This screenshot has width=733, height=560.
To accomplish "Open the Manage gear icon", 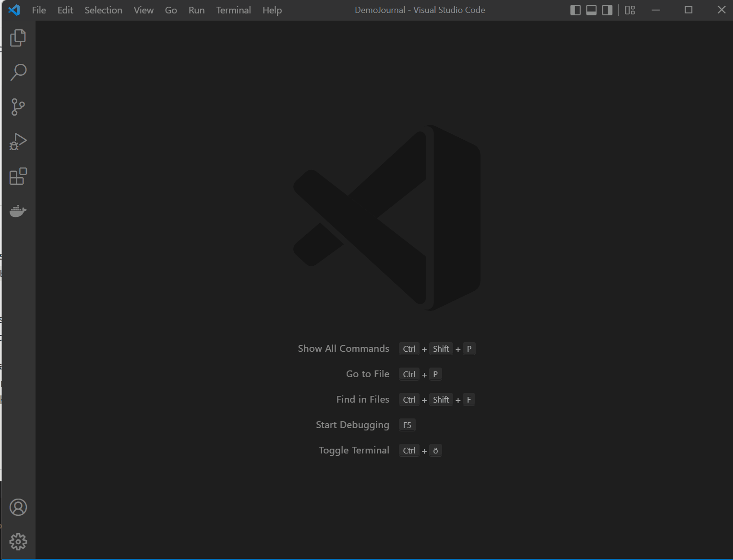I will 18,542.
